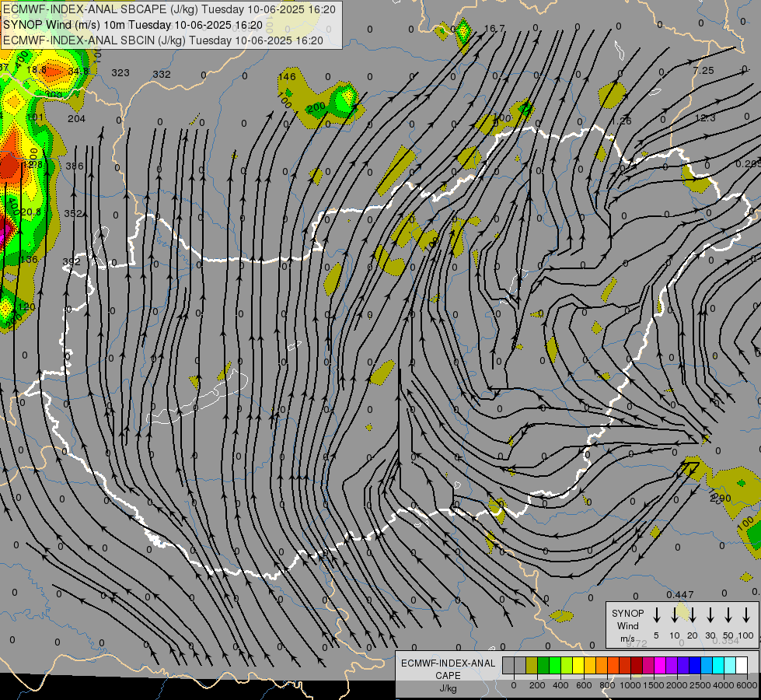Click the SYNOP Wind 10m title line
The image size is (761, 700).
[133, 25]
